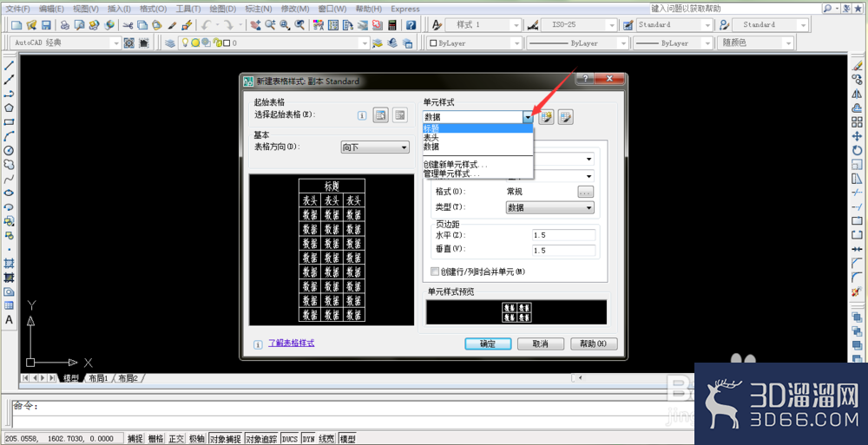868x445 pixels.
Task: Select the Erase modify tool
Action: click(857, 65)
